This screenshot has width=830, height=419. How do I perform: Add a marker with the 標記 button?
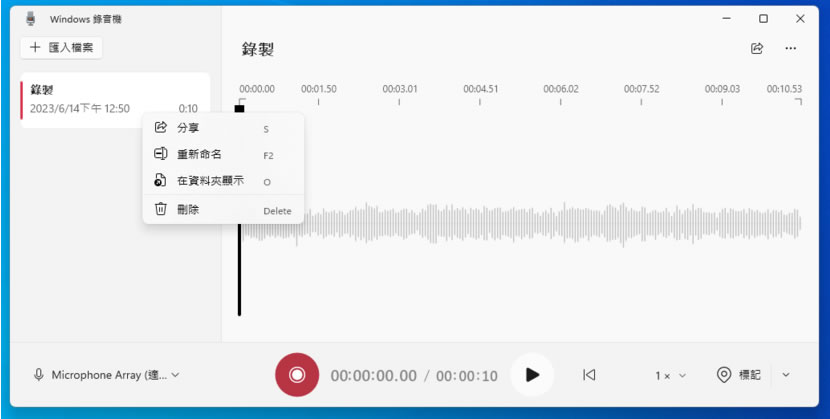click(739, 375)
